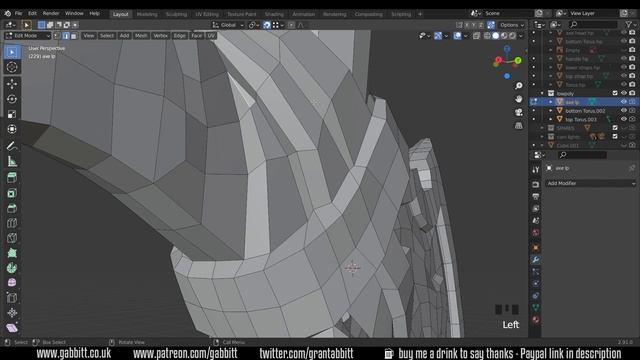Pick the Scale tool

12,114
